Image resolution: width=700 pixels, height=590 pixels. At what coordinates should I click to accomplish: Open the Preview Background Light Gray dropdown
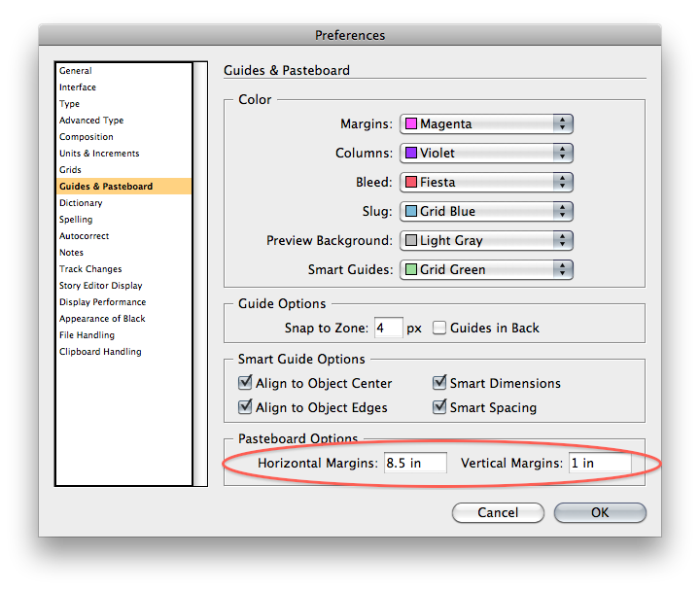point(486,240)
